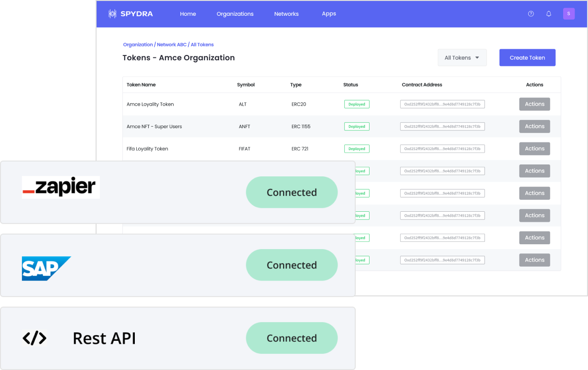Click the Organization breadcrumb link

[138, 44]
